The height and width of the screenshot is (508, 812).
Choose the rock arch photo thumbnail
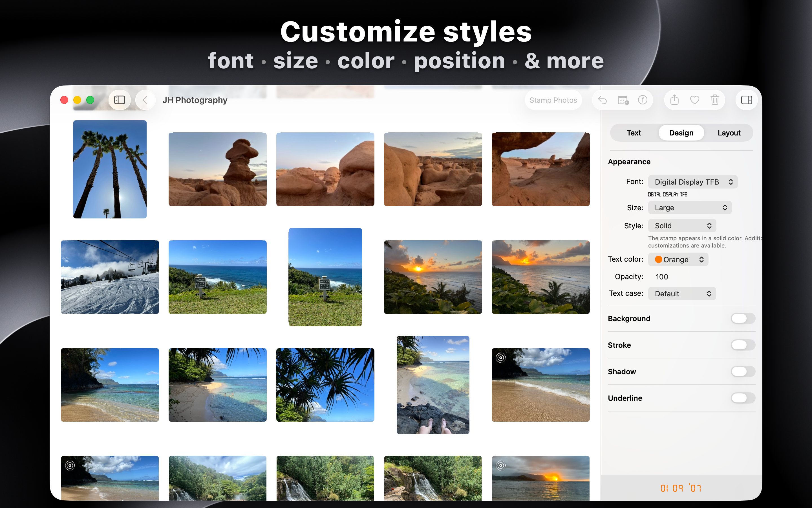[x=540, y=169]
